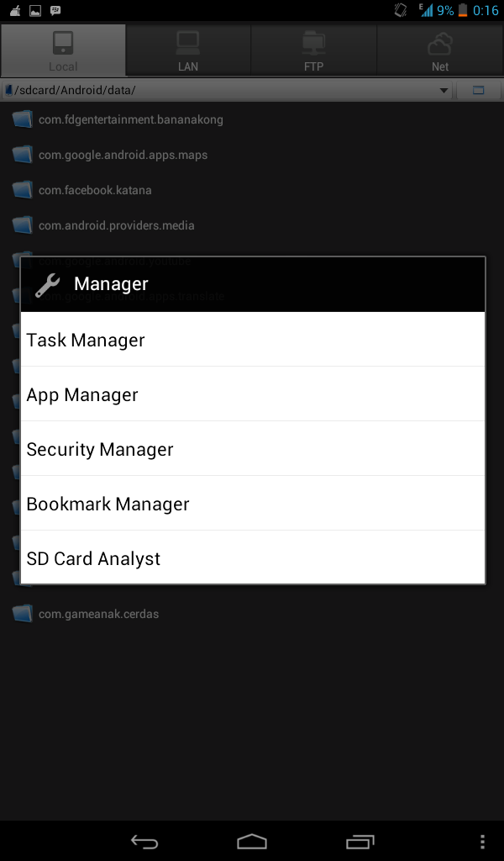Open the path bar dropdown arrow
Screen dimensions: 504x861
pos(444,90)
